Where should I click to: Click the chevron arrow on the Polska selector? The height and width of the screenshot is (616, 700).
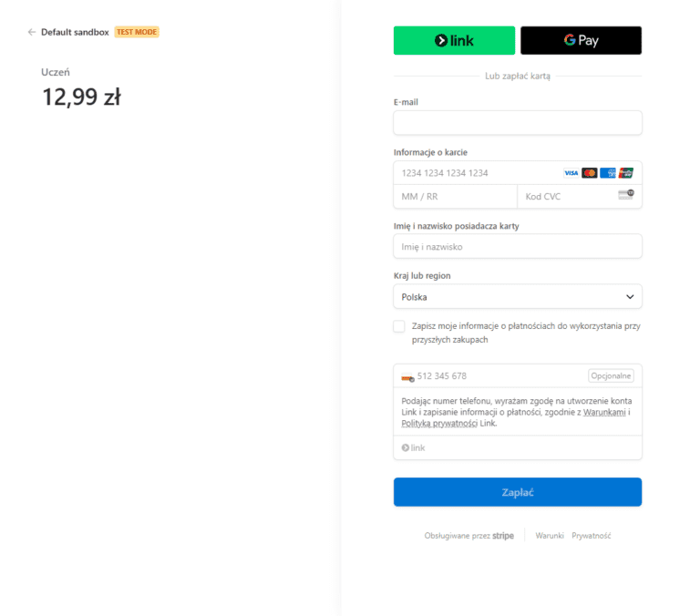pos(630,296)
